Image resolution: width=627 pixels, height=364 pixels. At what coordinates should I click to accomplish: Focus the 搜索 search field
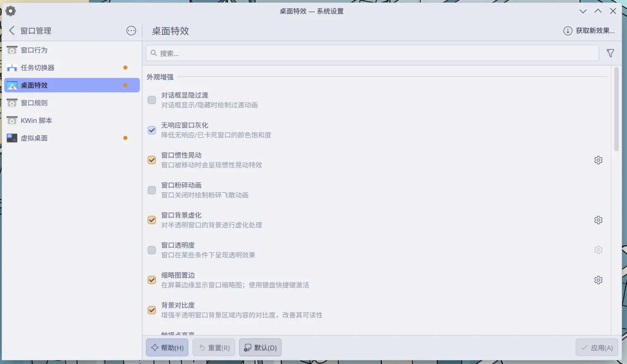pos(373,53)
